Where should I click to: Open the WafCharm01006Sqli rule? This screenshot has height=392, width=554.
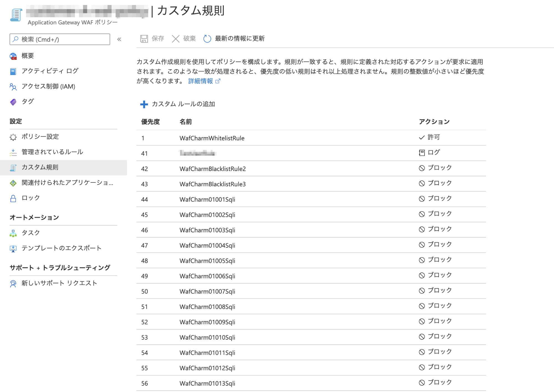point(207,276)
